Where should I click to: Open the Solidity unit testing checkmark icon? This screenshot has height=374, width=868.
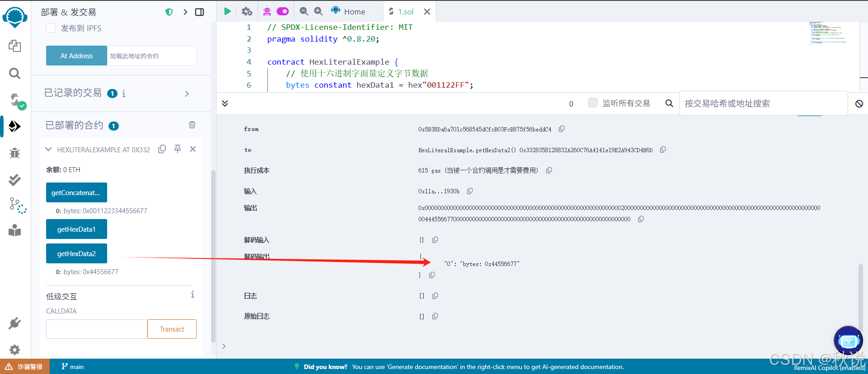tap(15, 180)
